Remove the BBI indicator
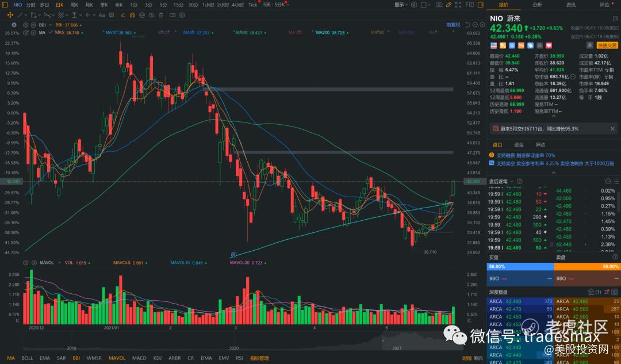 34,25
